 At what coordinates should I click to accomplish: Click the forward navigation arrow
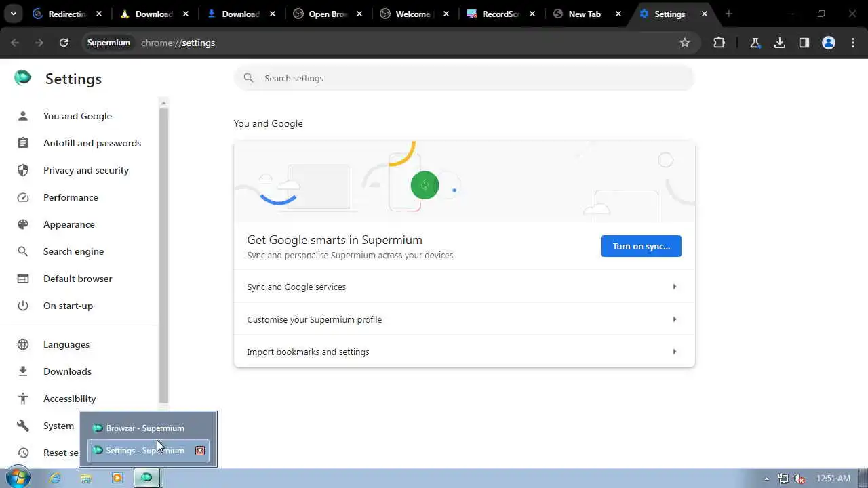(x=39, y=43)
